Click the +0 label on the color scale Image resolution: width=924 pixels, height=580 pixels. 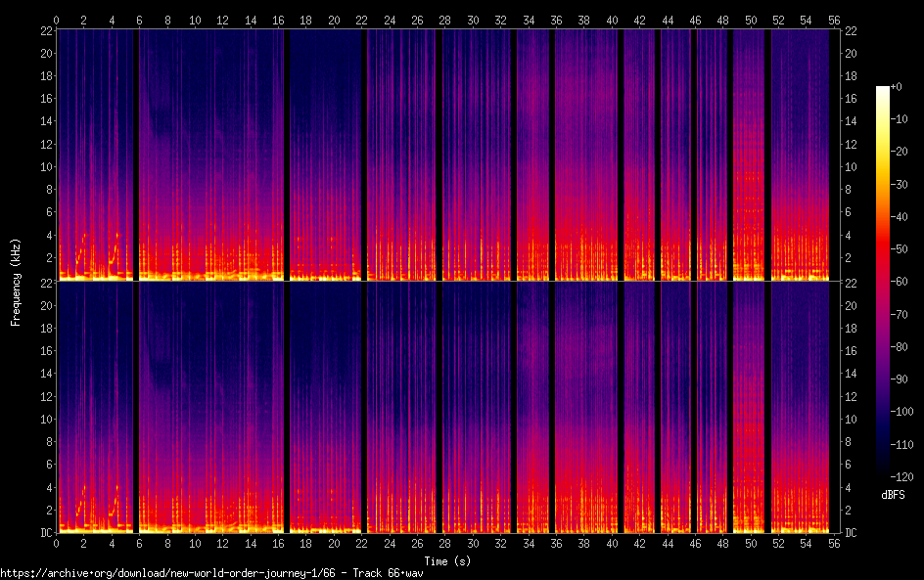click(896, 87)
